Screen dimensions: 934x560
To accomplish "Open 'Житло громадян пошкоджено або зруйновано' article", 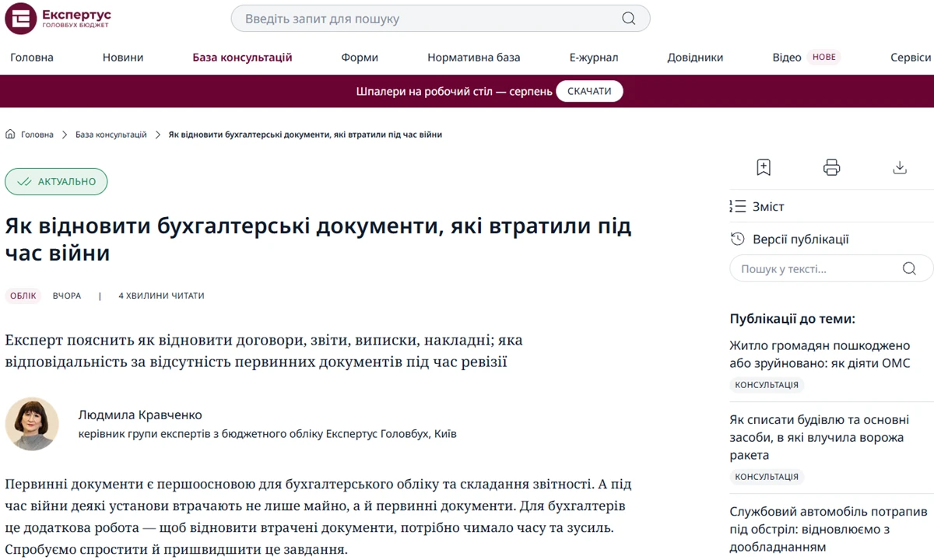I will point(820,354).
